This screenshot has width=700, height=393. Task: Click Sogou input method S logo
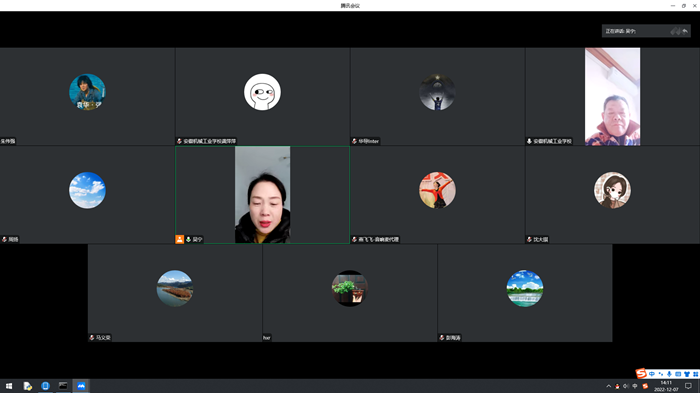point(641,373)
